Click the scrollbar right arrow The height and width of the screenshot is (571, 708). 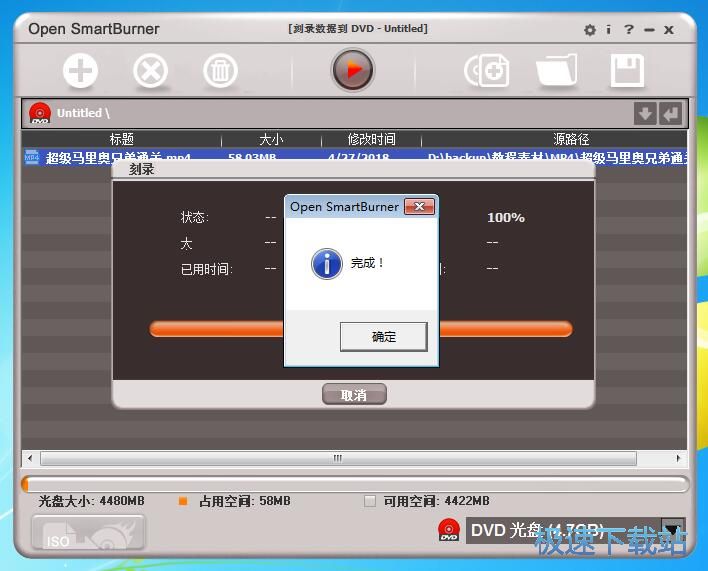point(678,459)
